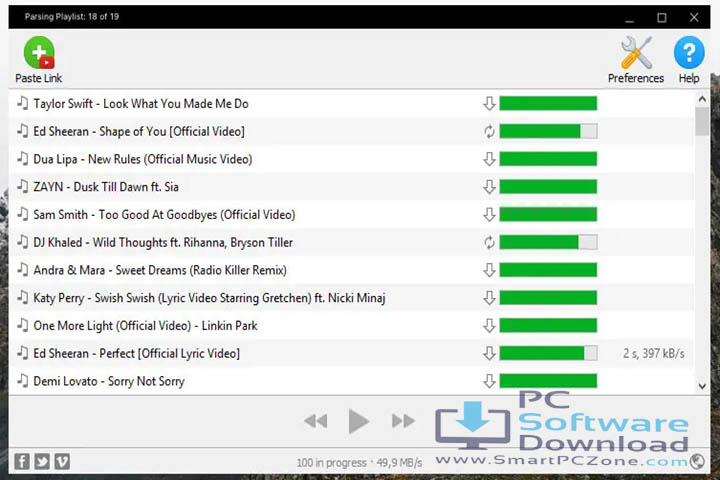Select 'Andra & Mara - Sweet Dreams' row
Screen dimensions: 720x480
[x=351, y=270]
